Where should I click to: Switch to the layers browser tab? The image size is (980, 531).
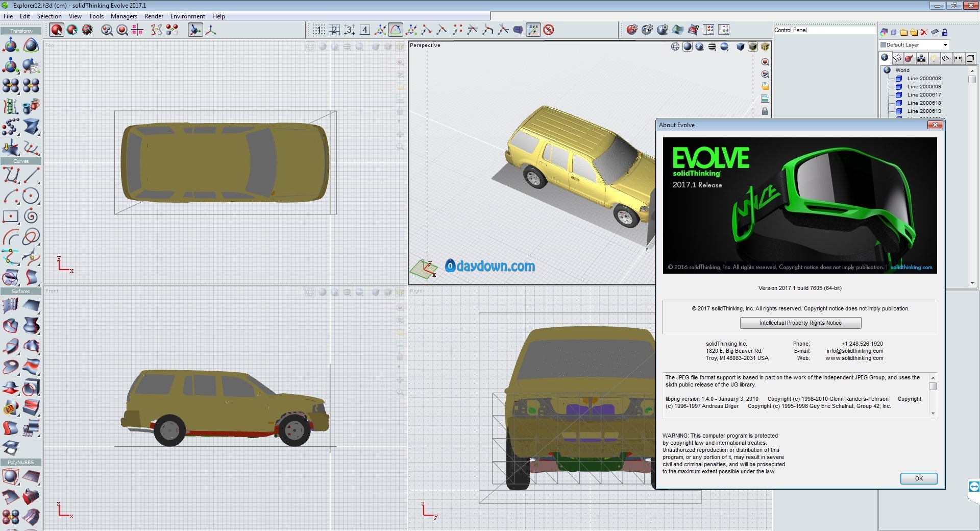[897, 59]
